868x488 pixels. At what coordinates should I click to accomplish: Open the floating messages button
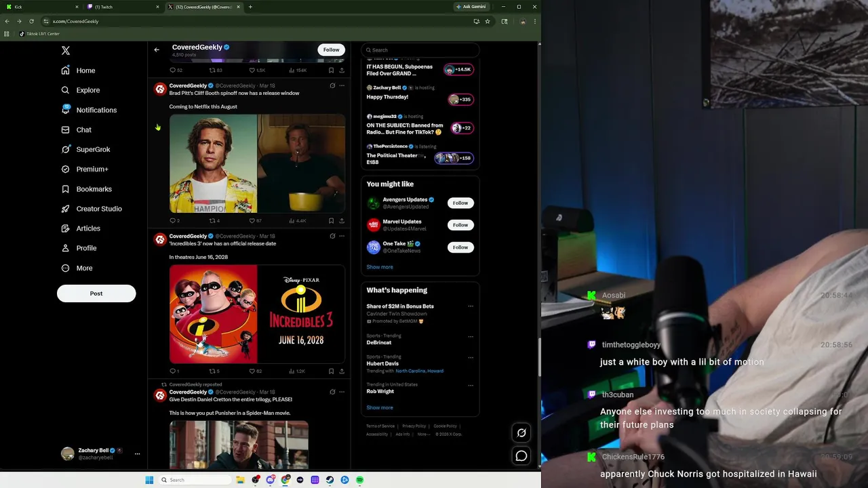[x=521, y=456]
